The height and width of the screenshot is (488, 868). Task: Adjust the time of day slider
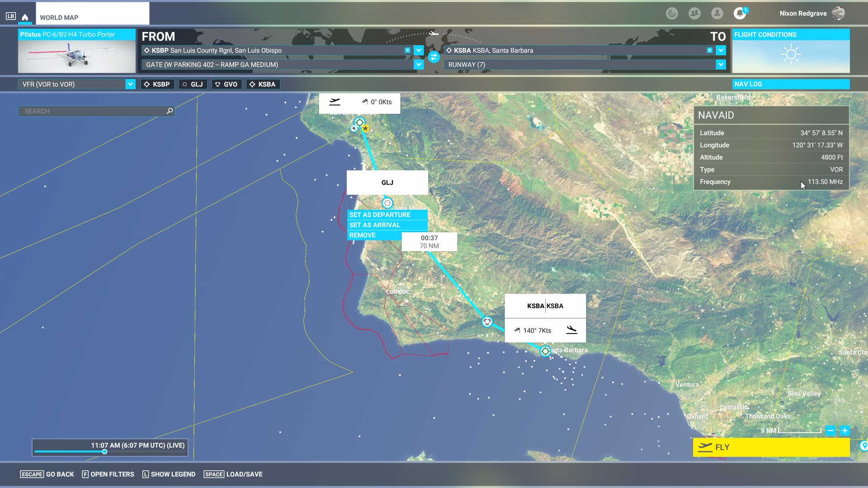tap(104, 451)
